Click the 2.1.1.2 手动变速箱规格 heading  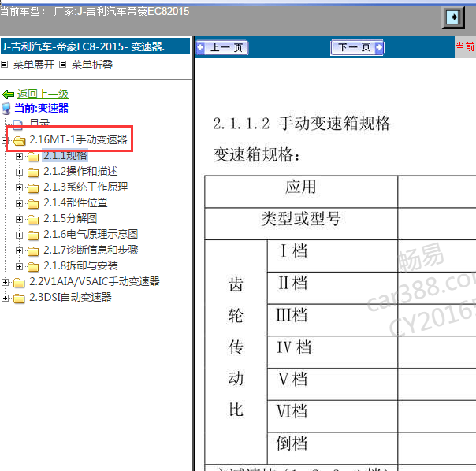pyautogui.click(x=302, y=124)
